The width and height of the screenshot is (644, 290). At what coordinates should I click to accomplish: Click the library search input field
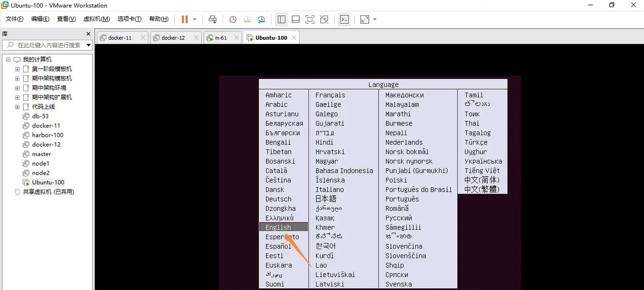[x=45, y=45]
